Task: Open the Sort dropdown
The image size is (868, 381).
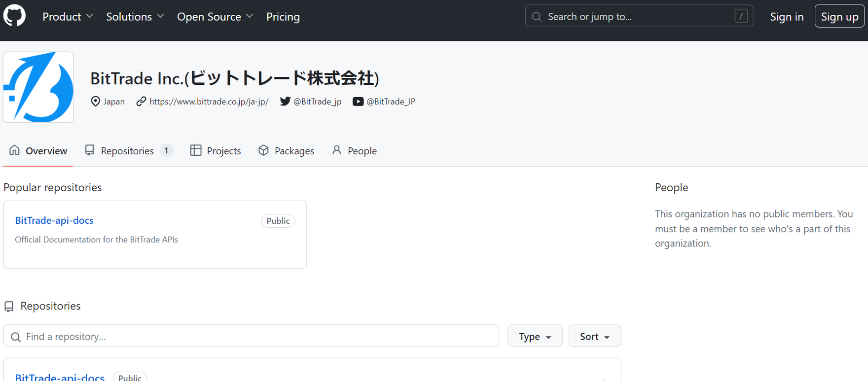Action: click(x=594, y=336)
